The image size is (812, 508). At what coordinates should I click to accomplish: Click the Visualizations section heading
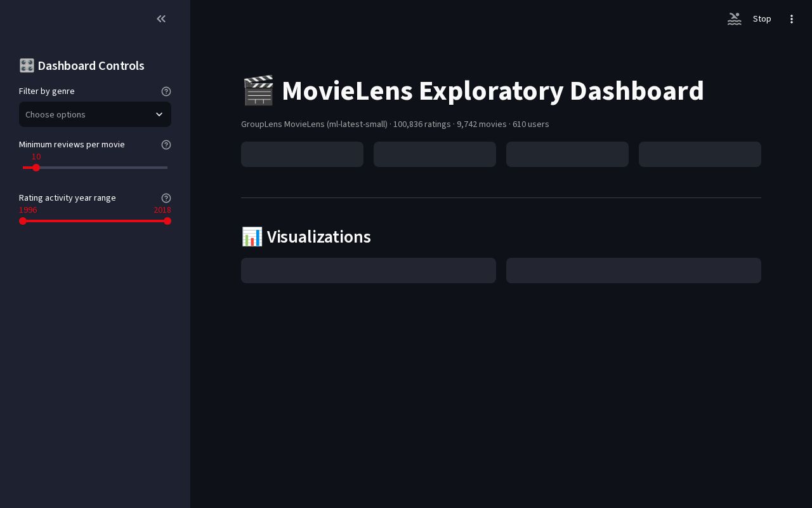pos(306,237)
